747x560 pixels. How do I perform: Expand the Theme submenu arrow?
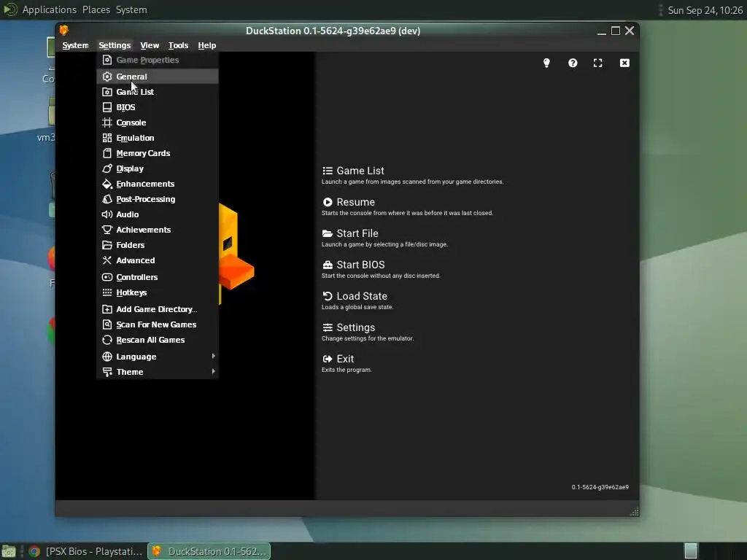(213, 371)
